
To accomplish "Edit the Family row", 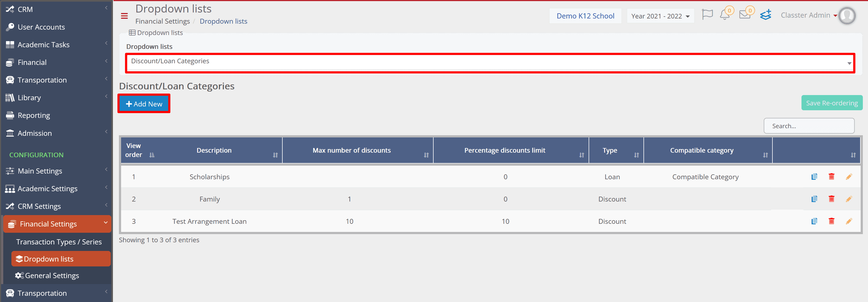I will (849, 199).
